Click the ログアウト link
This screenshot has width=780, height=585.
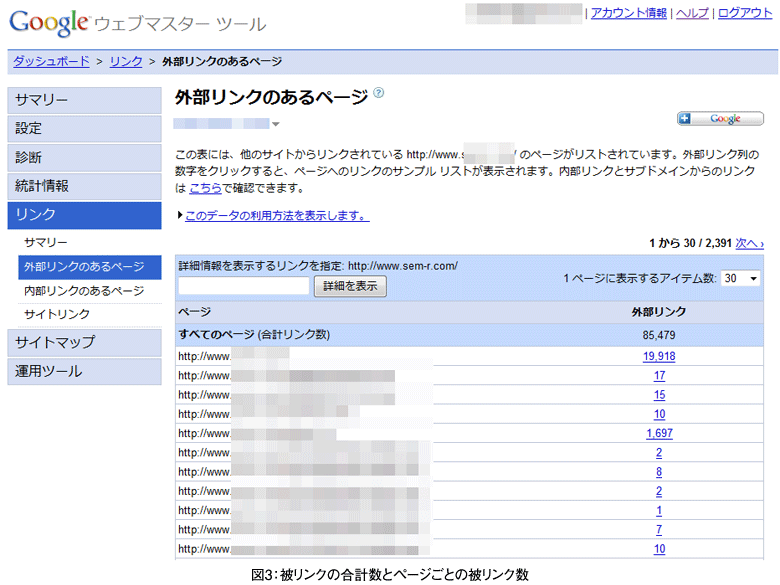pyautogui.click(x=745, y=13)
